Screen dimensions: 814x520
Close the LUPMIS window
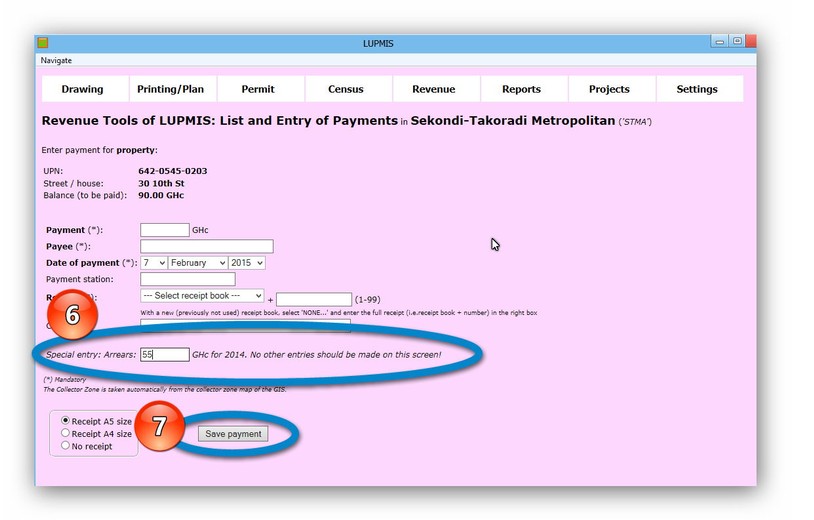pyautogui.click(x=751, y=42)
